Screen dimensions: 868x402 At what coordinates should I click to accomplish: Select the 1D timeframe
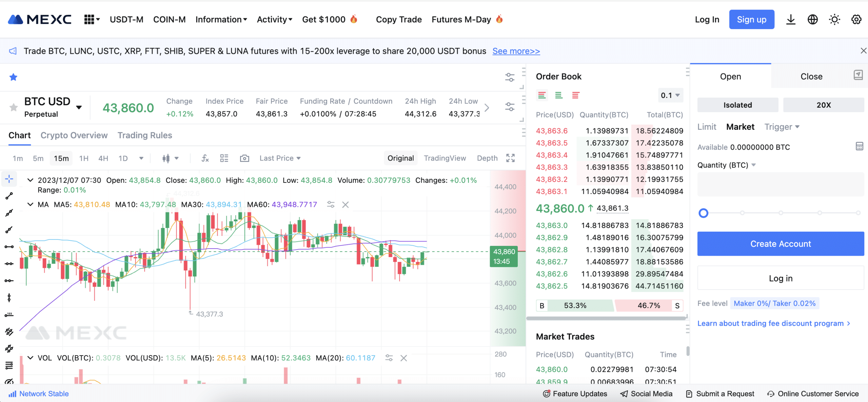coord(123,158)
